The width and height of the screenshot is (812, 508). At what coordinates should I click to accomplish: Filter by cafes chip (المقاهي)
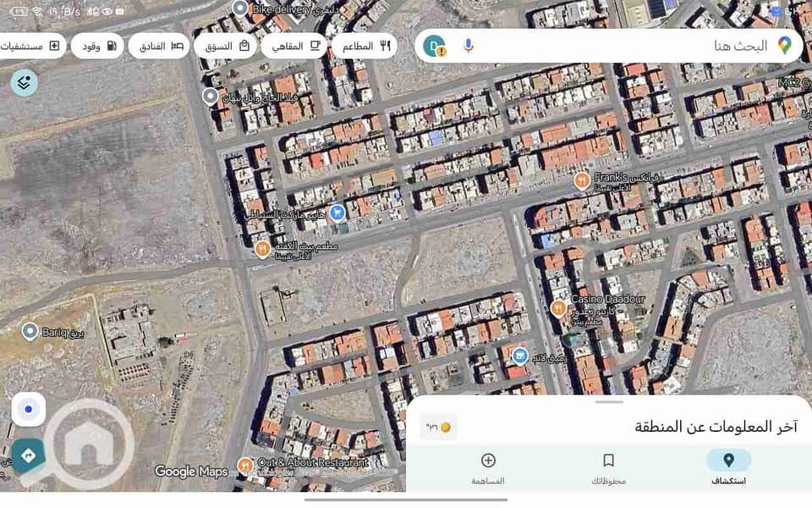pos(294,46)
